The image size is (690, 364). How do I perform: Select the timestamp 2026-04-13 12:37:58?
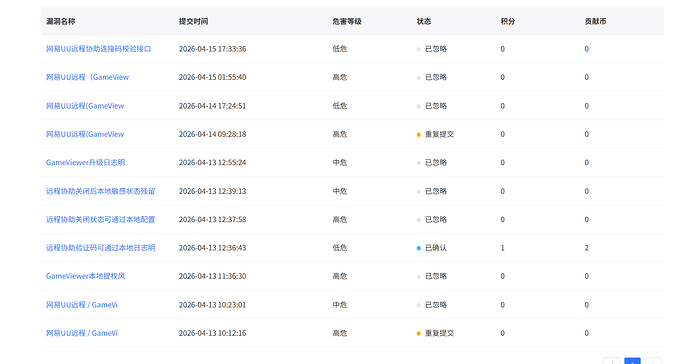point(213,219)
